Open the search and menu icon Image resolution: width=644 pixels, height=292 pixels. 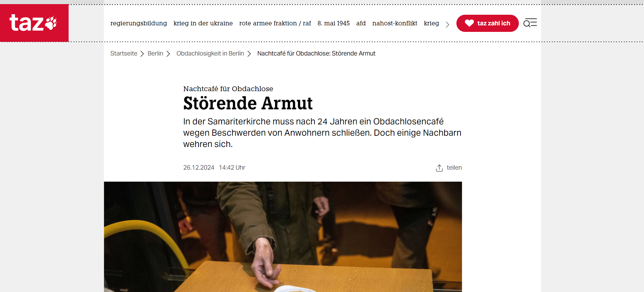click(530, 23)
